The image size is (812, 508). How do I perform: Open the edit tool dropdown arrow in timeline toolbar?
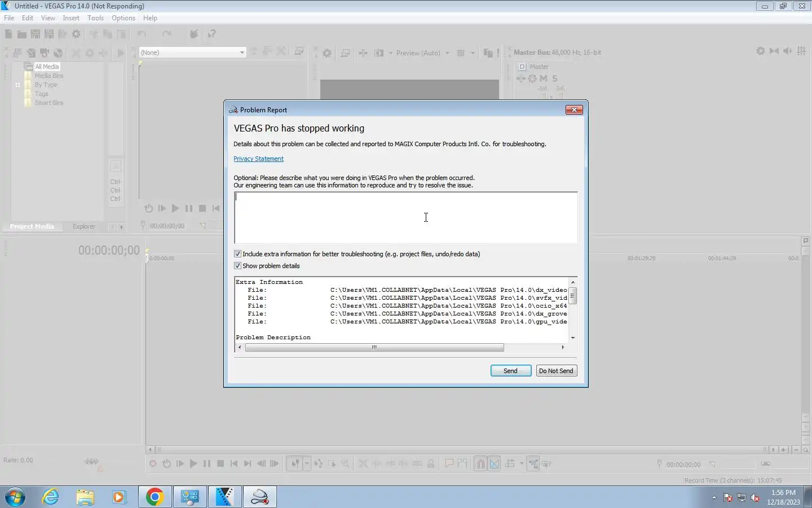click(307, 464)
